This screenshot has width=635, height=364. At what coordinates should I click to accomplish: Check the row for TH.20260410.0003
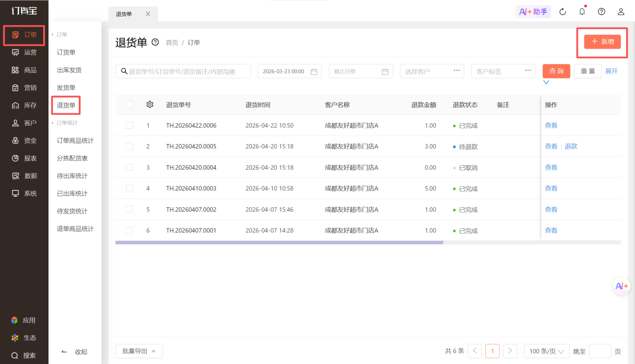point(129,188)
